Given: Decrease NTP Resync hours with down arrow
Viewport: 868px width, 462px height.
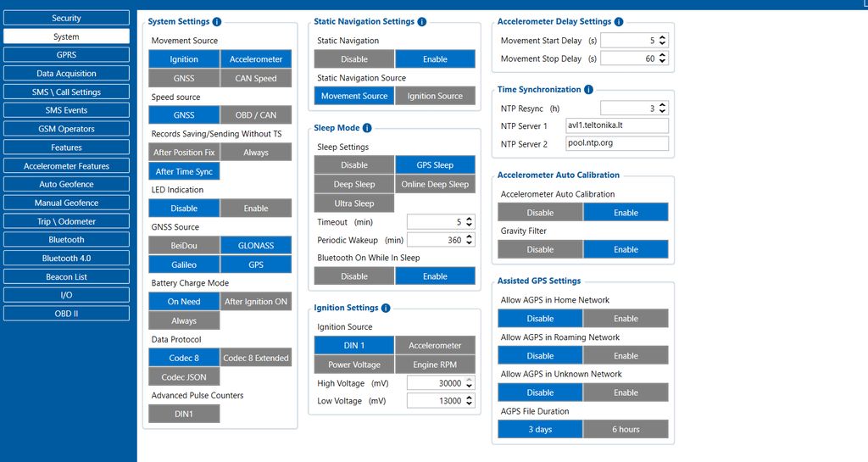Looking at the screenshot, I should [x=663, y=111].
